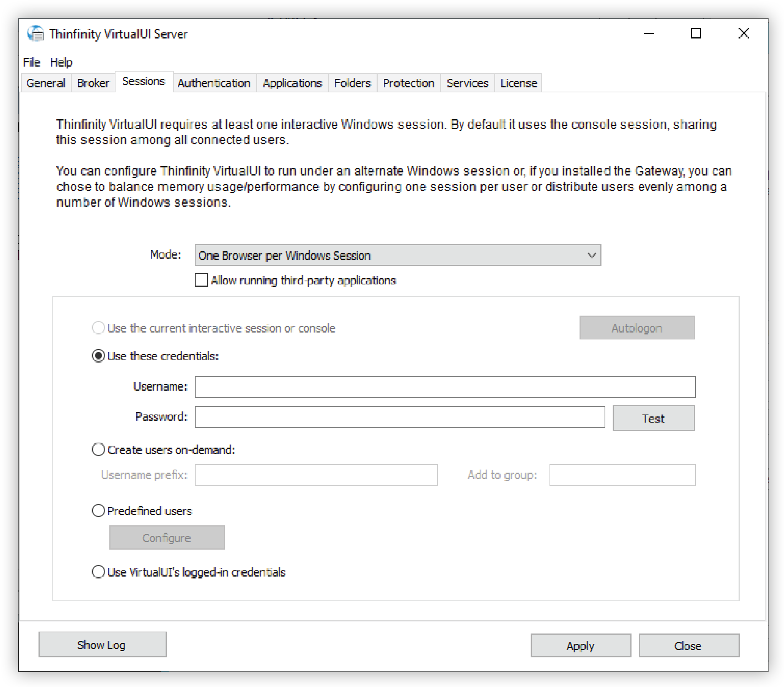The height and width of the screenshot is (687, 784).
Task: Open the Applications tab
Action: tap(292, 83)
